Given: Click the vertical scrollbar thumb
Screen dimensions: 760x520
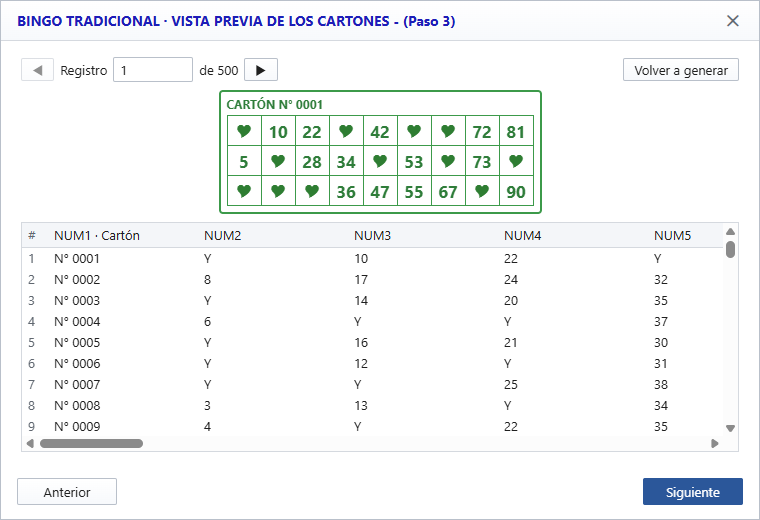Looking at the screenshot, I should [730, 249].
